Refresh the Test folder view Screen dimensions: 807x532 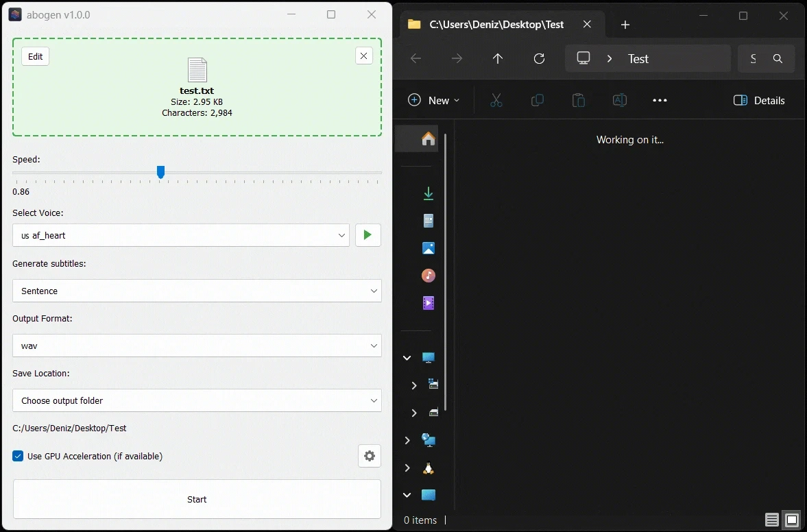tap(540, 59)
